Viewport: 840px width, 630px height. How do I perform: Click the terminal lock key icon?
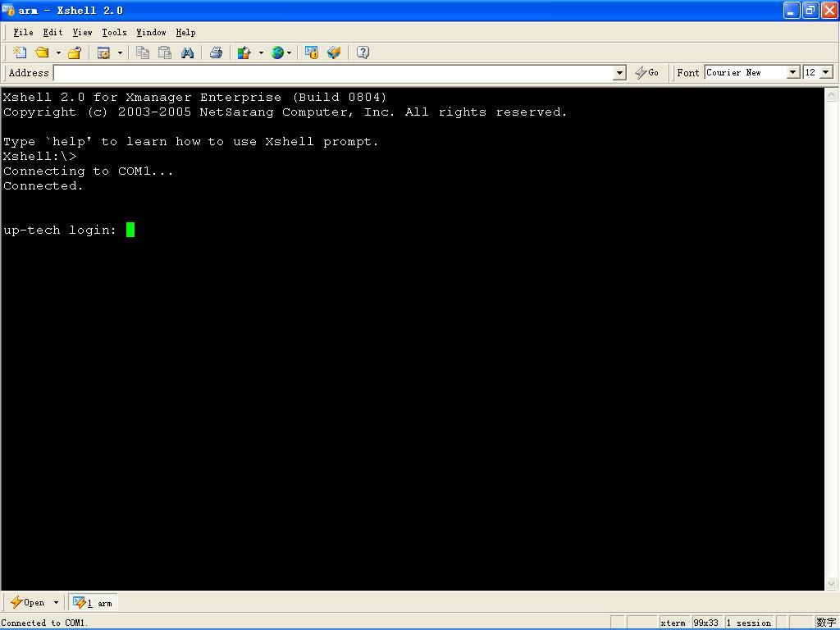(x=311, y=52)
